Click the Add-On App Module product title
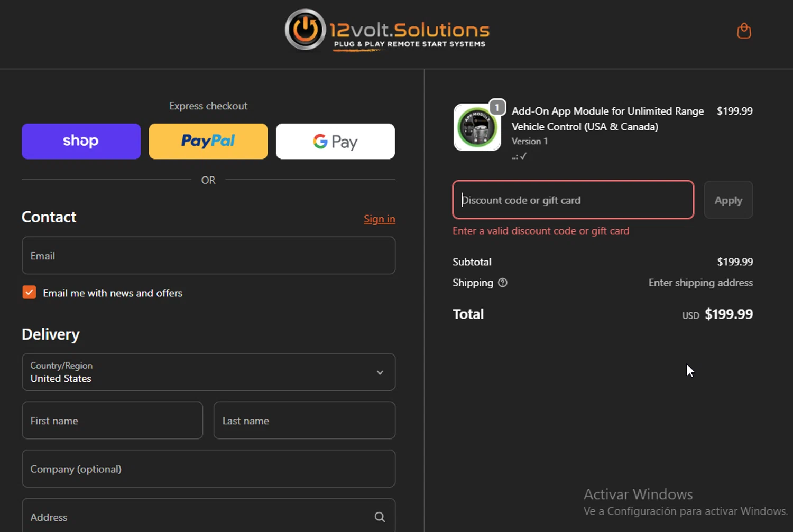The image size is (793, 532). [608, 119]
